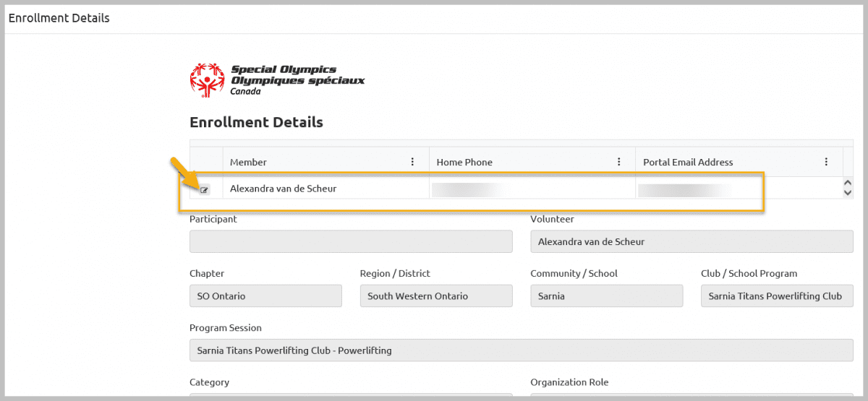Click into the empty Participant field
Image resolution: width=868 pixels, height=401 pixels.
pyautogui.click(x=351, y=241)
